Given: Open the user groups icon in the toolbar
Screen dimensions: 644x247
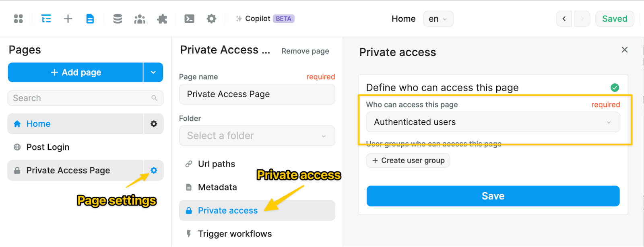Looking at the screenshot, I should [x=139, y=19].
